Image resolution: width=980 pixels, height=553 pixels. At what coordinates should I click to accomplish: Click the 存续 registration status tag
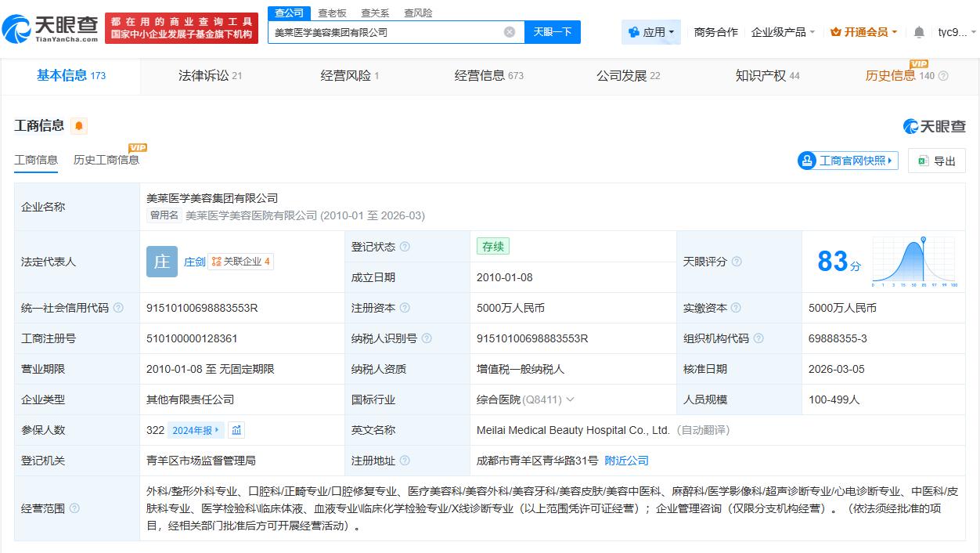[492, 246]
